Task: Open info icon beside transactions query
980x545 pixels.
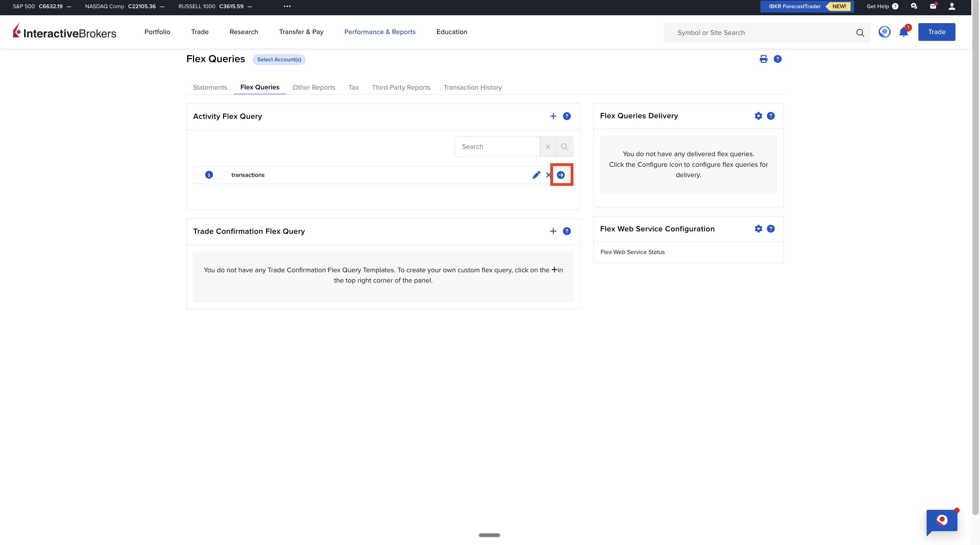Action: pyautogui.click(x=209, y=175)
